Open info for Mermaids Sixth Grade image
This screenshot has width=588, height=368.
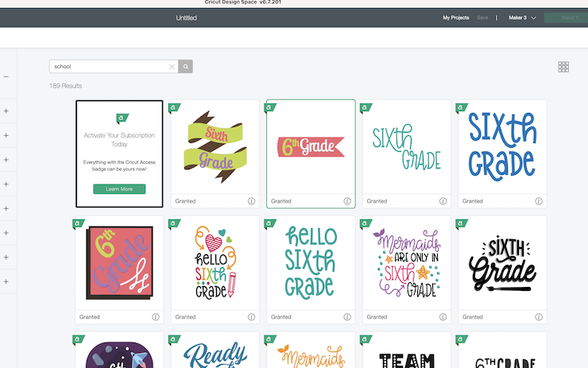click(x=443, y=317)
